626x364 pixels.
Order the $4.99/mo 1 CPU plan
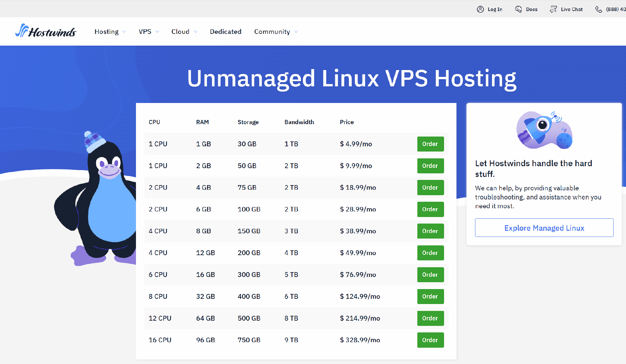pos(430,144)
